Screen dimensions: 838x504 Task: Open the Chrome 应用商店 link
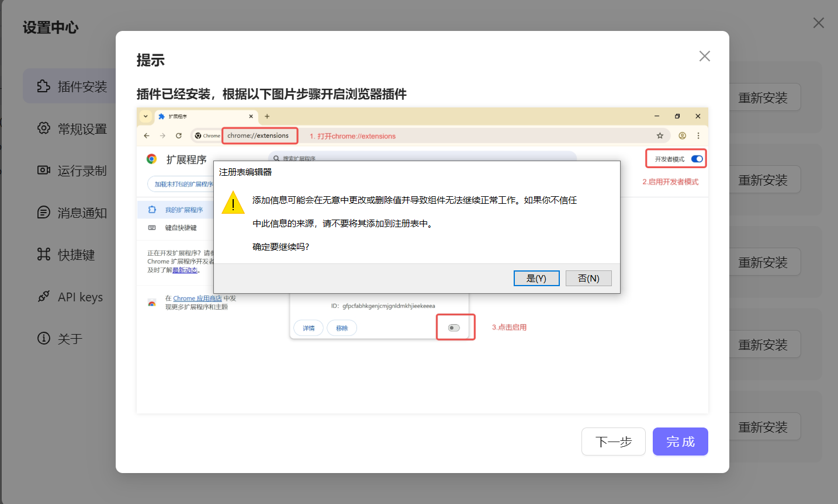coord(197,298)
